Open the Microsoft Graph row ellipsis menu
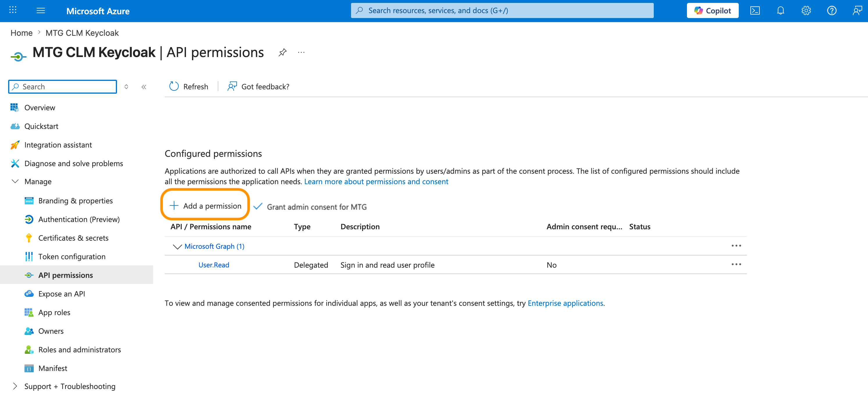This screenshot has height=405, width=868. [736, 246]
